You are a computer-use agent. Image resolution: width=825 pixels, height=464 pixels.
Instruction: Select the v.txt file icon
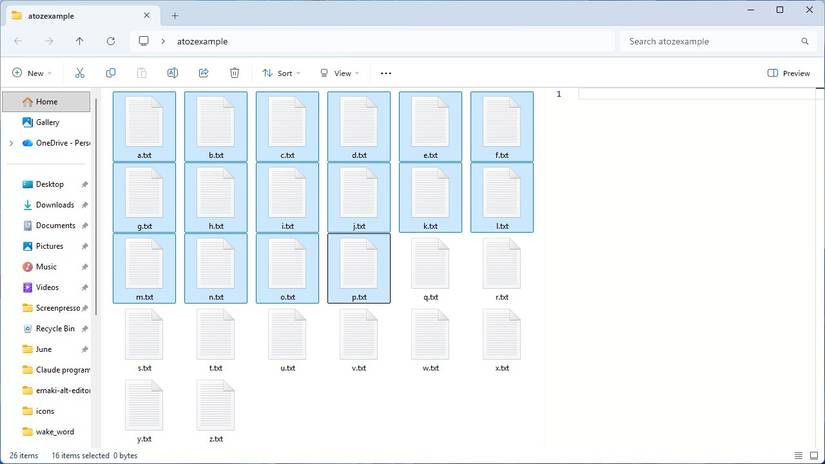click(x=359, y=335)
